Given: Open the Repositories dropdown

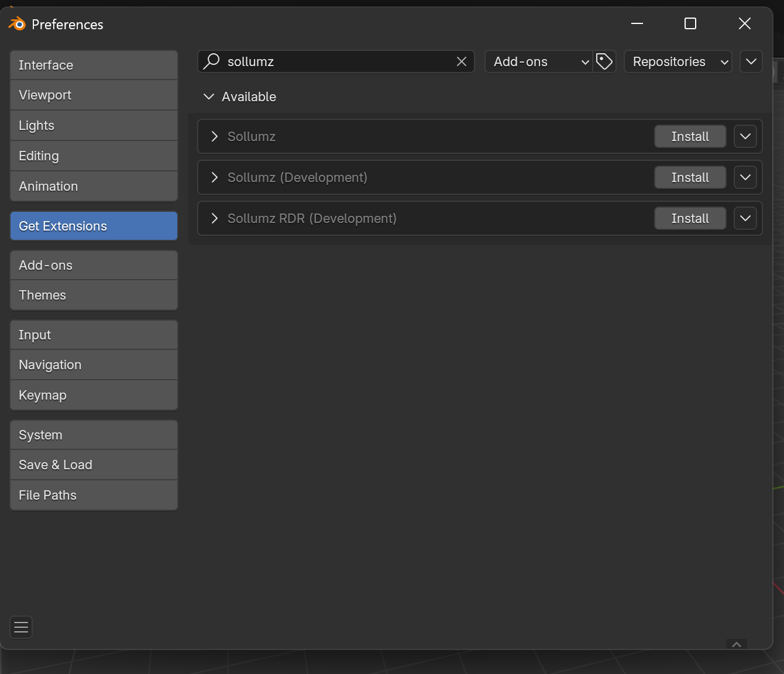Looking at the screenshot, I should [678, 61].
